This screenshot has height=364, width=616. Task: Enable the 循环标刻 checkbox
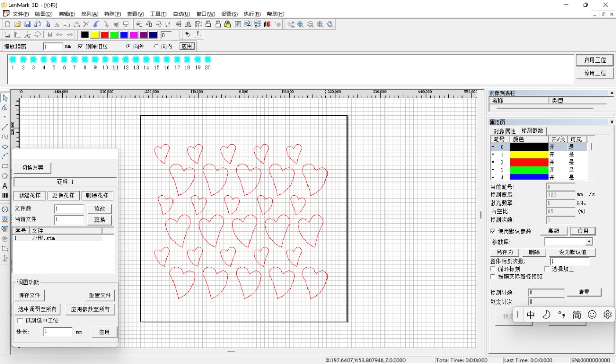click(493, 269)
